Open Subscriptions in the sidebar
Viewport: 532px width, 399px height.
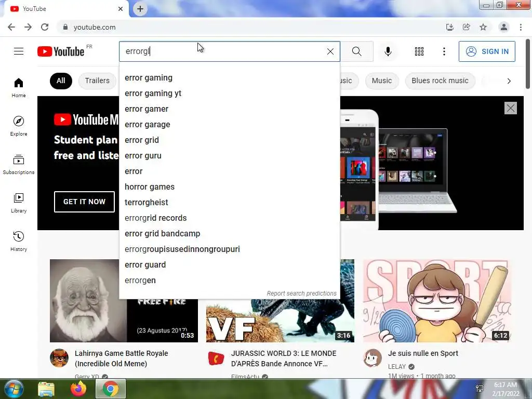tap(19, 165)
